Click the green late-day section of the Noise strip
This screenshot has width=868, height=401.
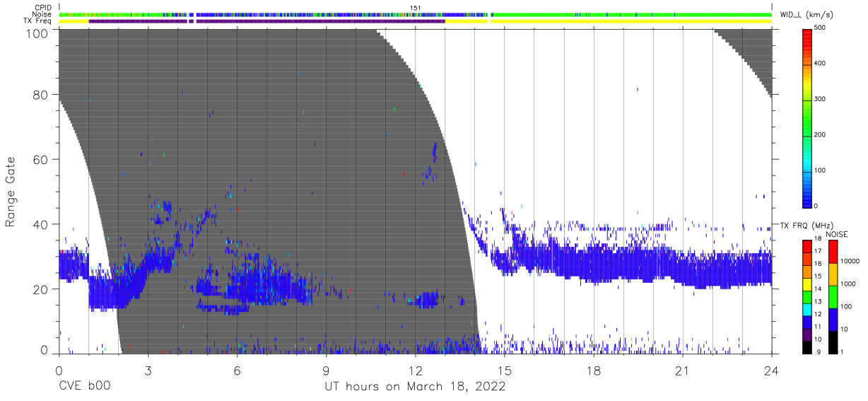[x=631, y=14]
